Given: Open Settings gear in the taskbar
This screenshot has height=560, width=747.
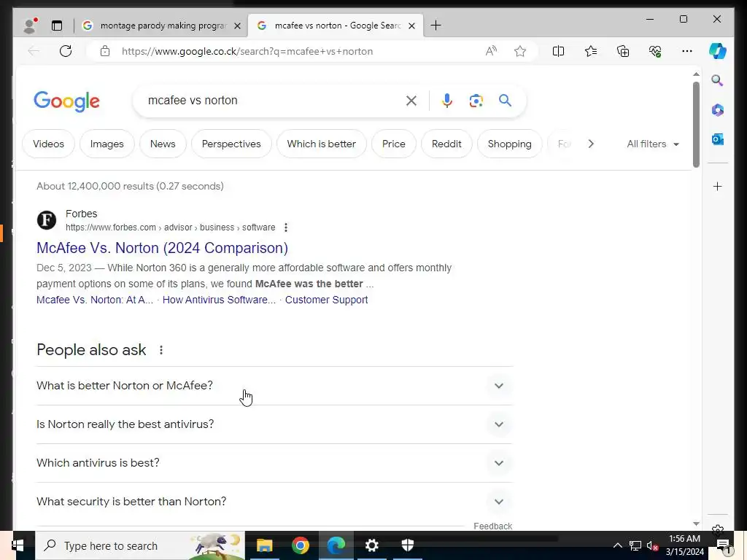Looking at the screenshot, I should click(x=372, y=545).
